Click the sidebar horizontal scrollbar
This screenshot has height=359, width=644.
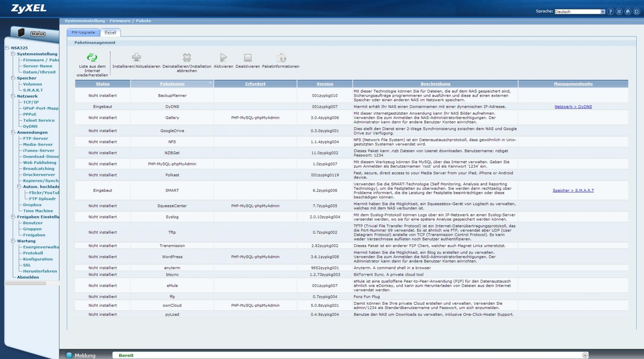[26, 283]
